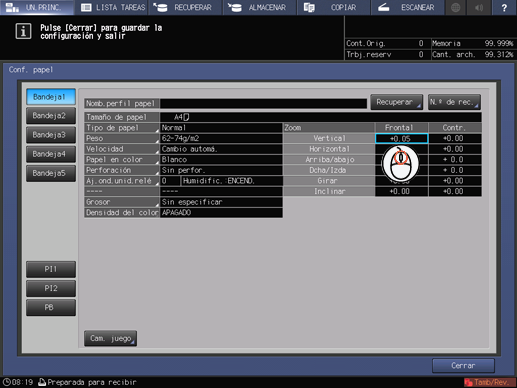
Task: Select the PI2 tray
Action: [51, 288]
